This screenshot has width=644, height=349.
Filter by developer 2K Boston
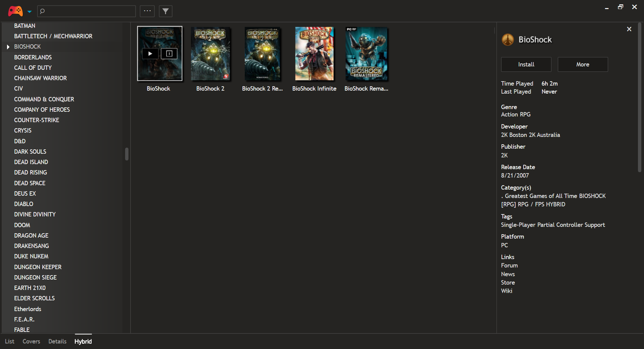pyautogui.click(x=514, y=135)
